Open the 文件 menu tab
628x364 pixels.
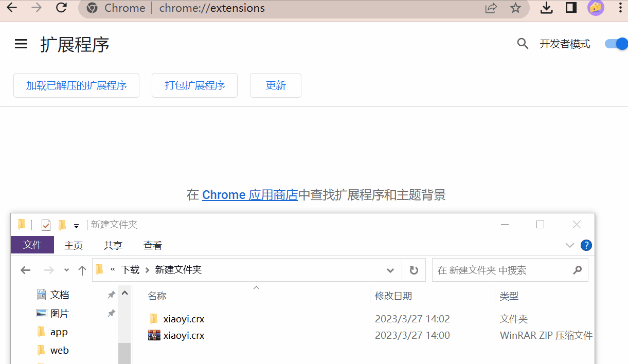(32, 245)
